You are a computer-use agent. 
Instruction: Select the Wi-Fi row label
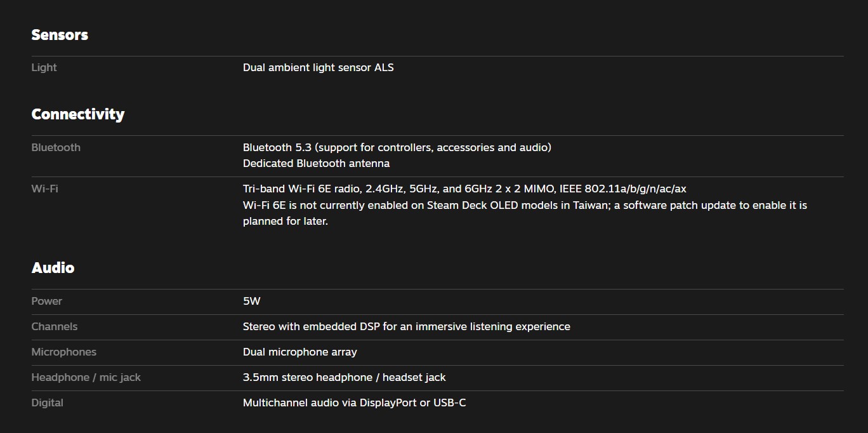44,189
